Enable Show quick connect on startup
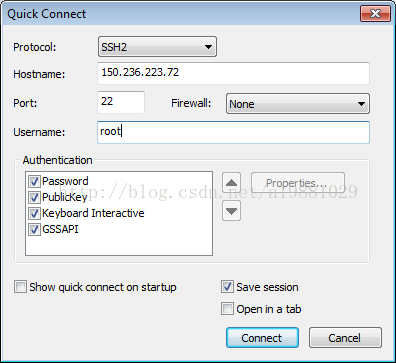This screenshot has height=363, width=396. (20, 287)
